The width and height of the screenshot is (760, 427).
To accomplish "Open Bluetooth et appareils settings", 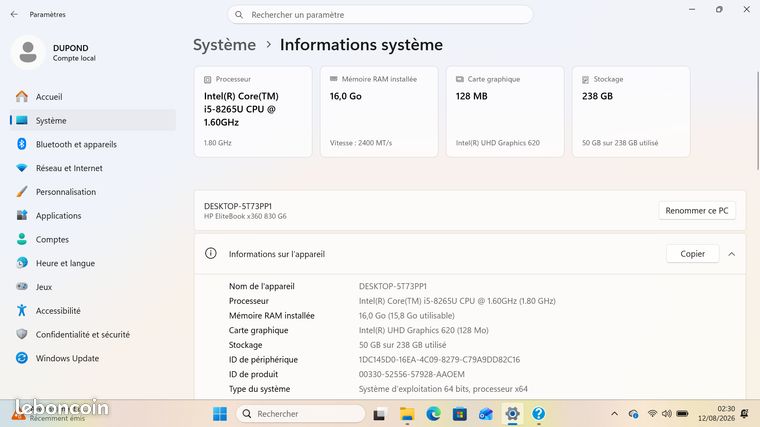I will (x=76, y=144).
